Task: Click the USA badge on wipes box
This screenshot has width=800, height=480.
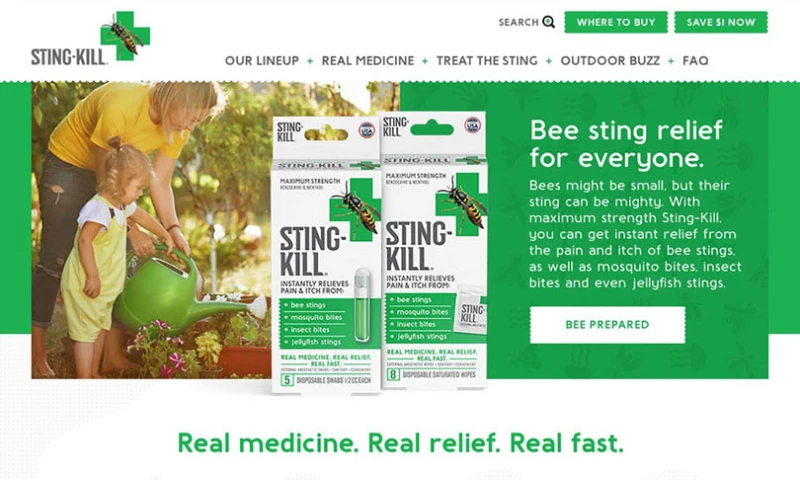Action: pos(473,125)
